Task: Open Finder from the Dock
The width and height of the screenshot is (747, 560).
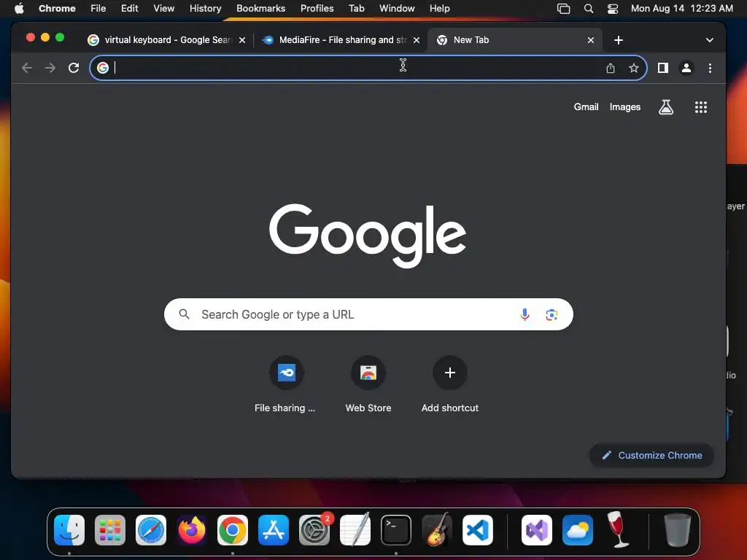Action: 69,530
